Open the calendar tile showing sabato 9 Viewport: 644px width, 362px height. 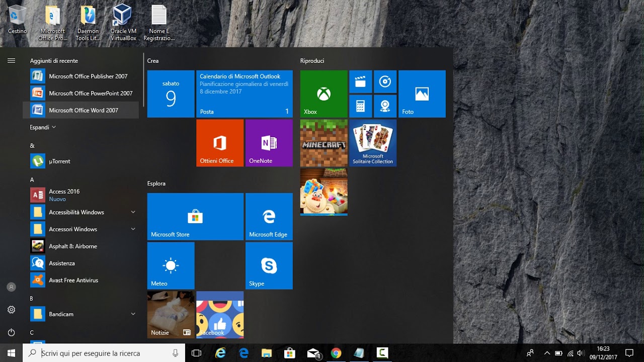(171, 94)
